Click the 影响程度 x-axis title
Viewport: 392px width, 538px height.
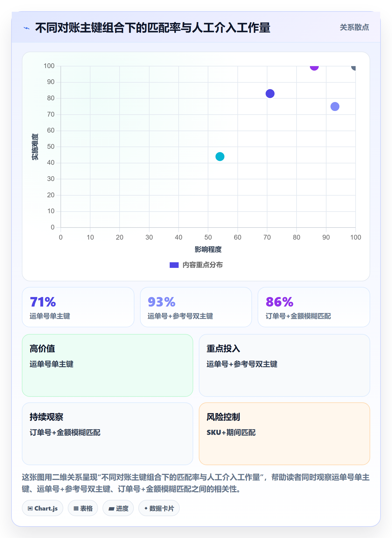[x=208, y=249]
